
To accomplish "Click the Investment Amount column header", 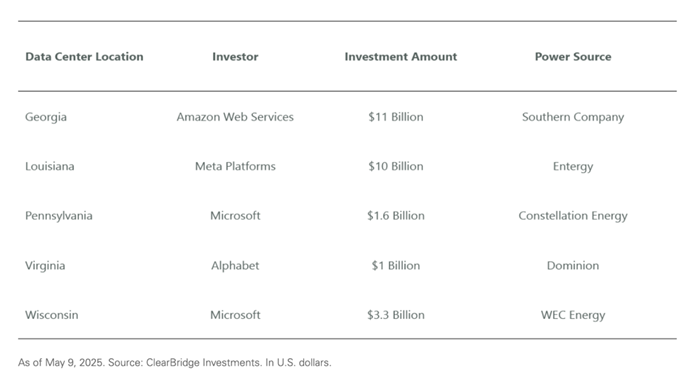I will (401, 57).
